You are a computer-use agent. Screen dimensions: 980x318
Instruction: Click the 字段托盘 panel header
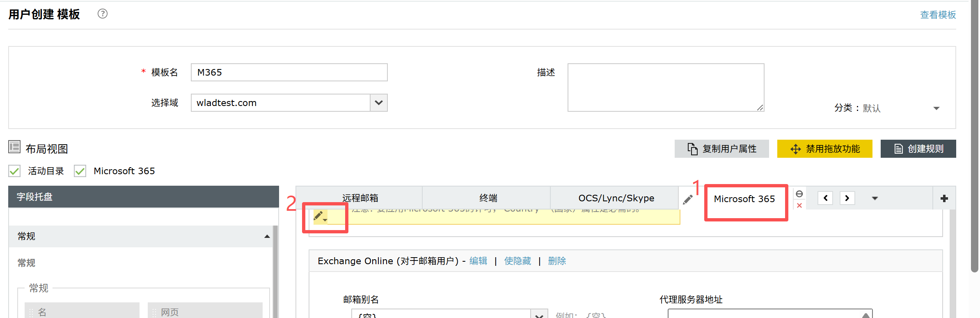144,197
